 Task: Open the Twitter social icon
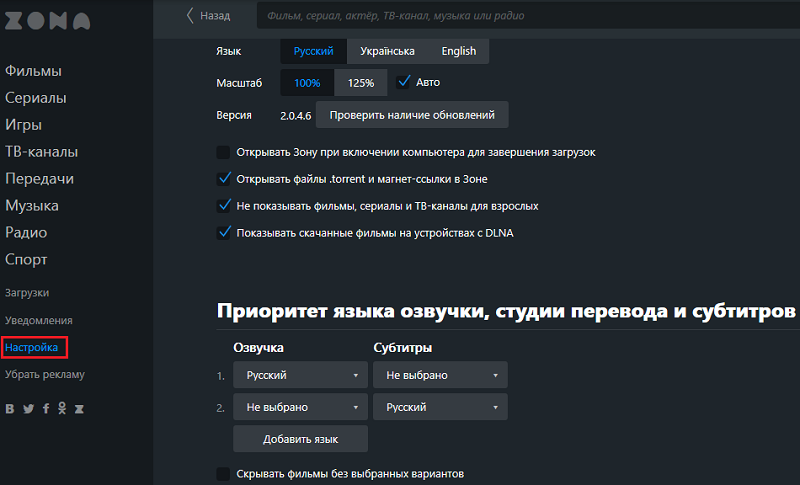(28, 409)
